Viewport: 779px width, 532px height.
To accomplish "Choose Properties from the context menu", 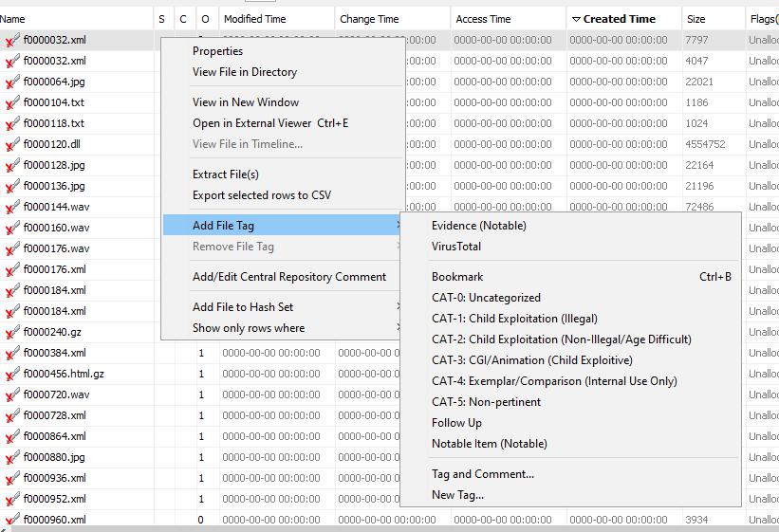I will [217, 51].
